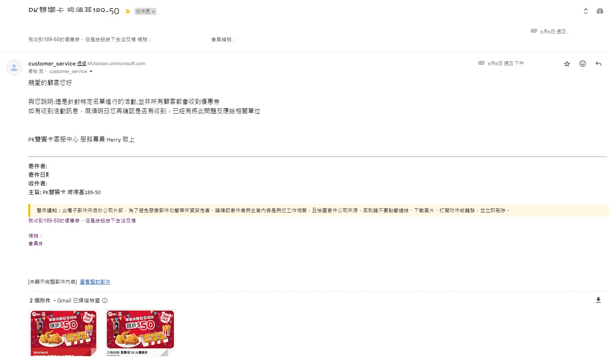Add an emoji reaction to the message
Screen dimensions: 609x364
pyautogui.click(x=583, y=64)
